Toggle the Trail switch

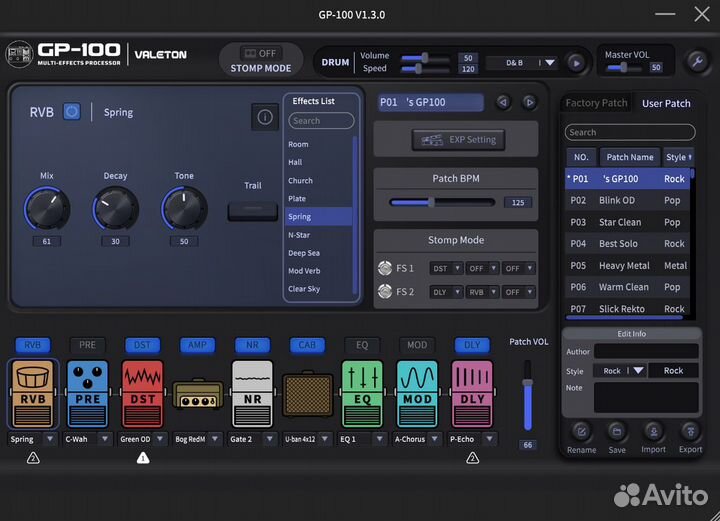[x=253, y=211]
